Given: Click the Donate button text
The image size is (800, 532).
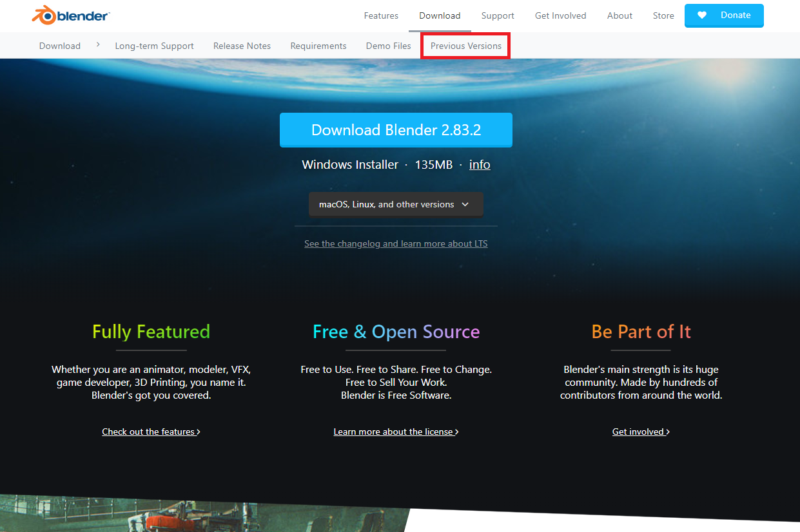Looking at the screenshot, I should click(x=736, y=15).
